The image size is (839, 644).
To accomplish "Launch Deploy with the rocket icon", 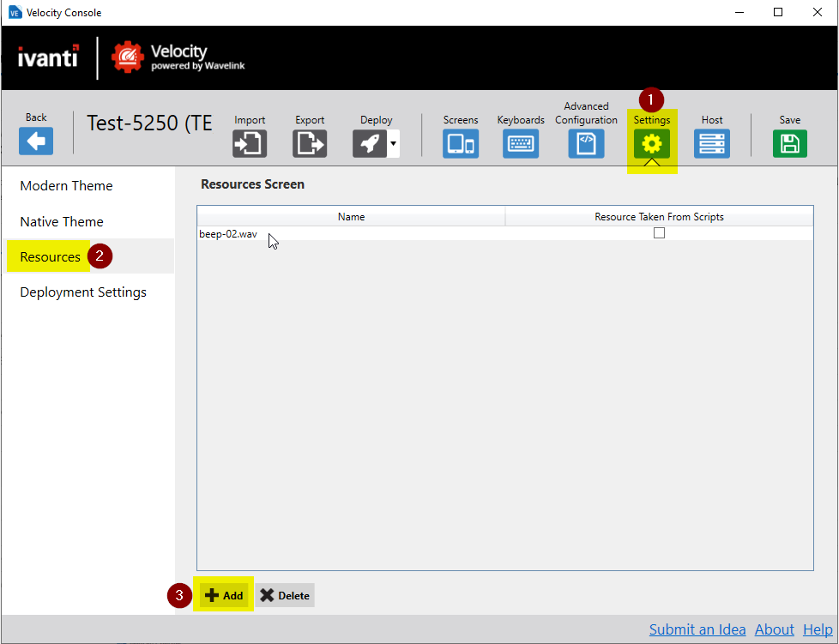I will tap(370, 143).
